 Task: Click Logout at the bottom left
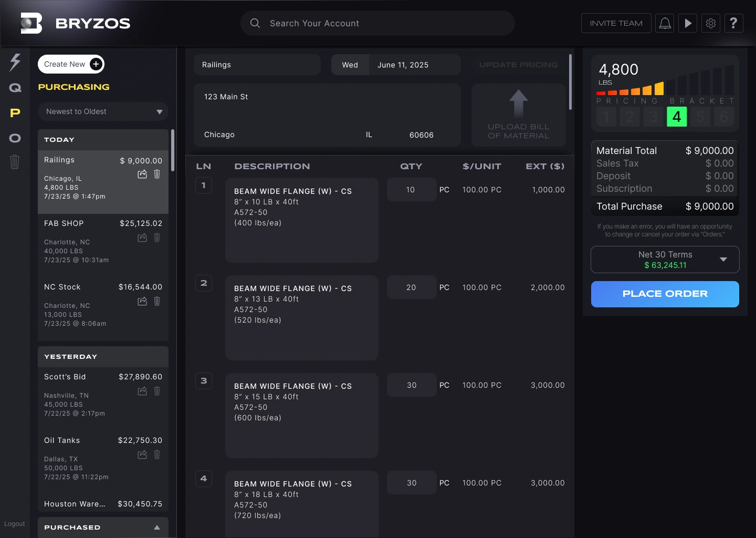[x=15, y=523]
